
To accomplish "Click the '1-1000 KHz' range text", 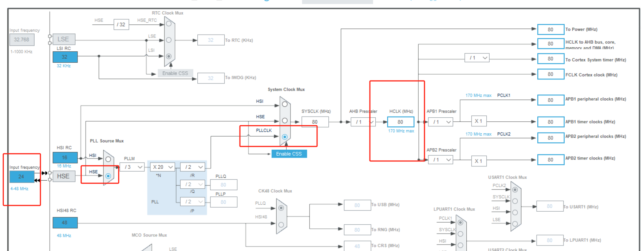I will coord(21,52).
